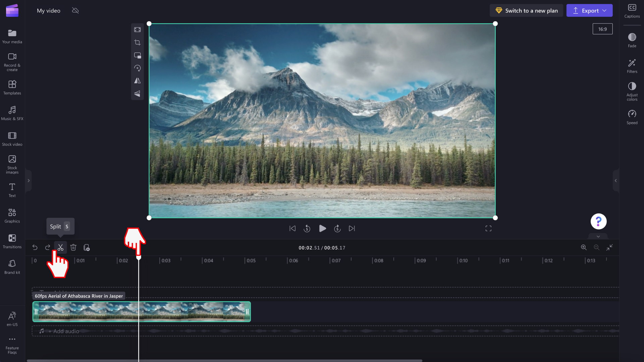Enter fullscreen preview mode
Image resolution: width=644 pixels, height=362 pixels.
488,229
